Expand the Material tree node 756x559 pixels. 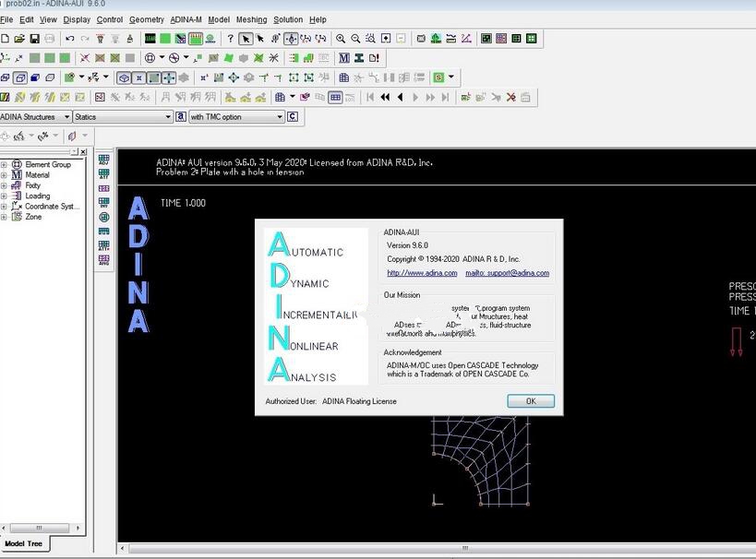(4, 175)
